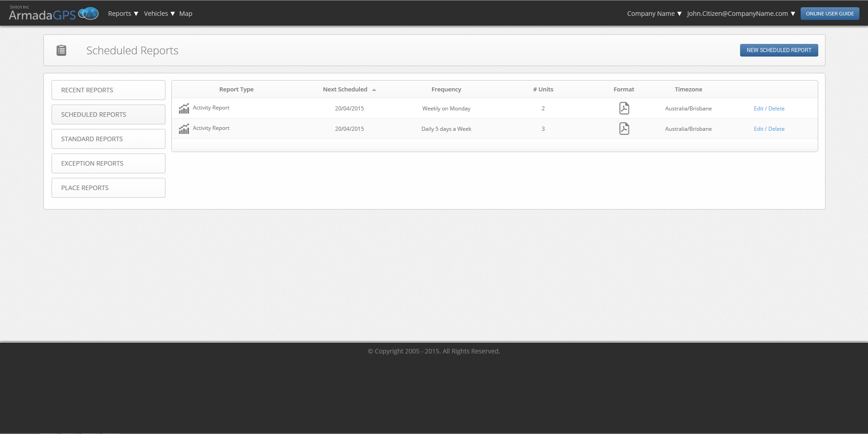The image size is (868, 434).
Task: Open Standard Reports section
Action: tap(108, 139)
